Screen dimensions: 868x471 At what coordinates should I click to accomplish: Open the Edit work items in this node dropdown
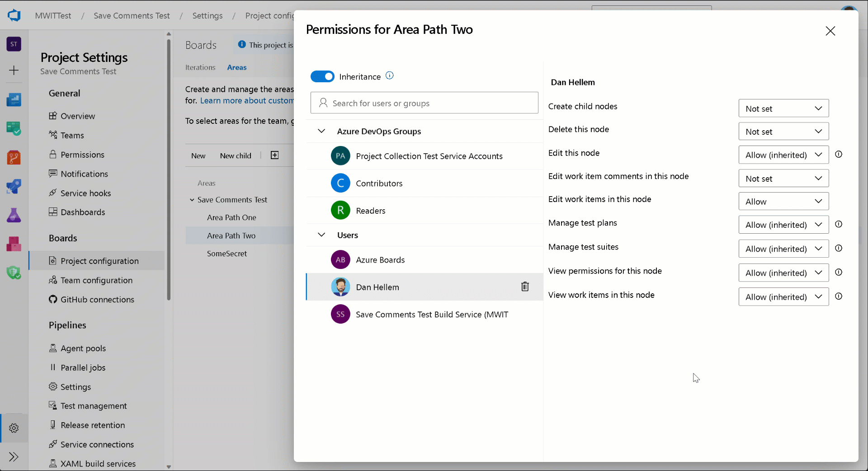(783, 201)
